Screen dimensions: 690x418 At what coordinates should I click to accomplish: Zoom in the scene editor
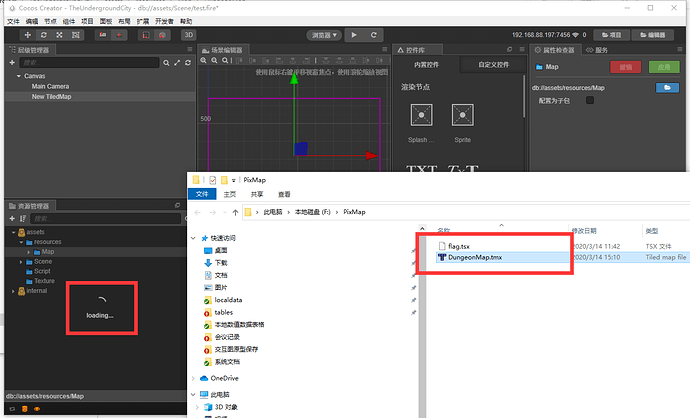coord(204,60)
